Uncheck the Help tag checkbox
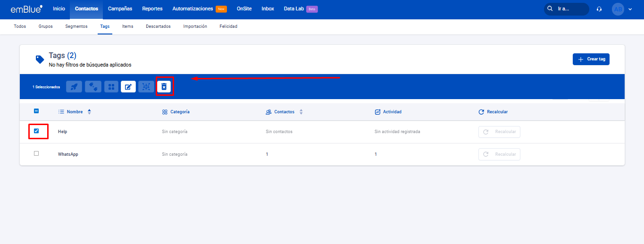Screen dimensions: 644x244 click(x=36, y=131)
